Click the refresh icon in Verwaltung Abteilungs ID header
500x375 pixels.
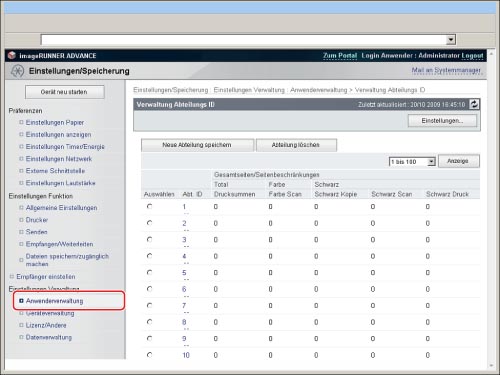pyautogui.click(x=474, y=104)
